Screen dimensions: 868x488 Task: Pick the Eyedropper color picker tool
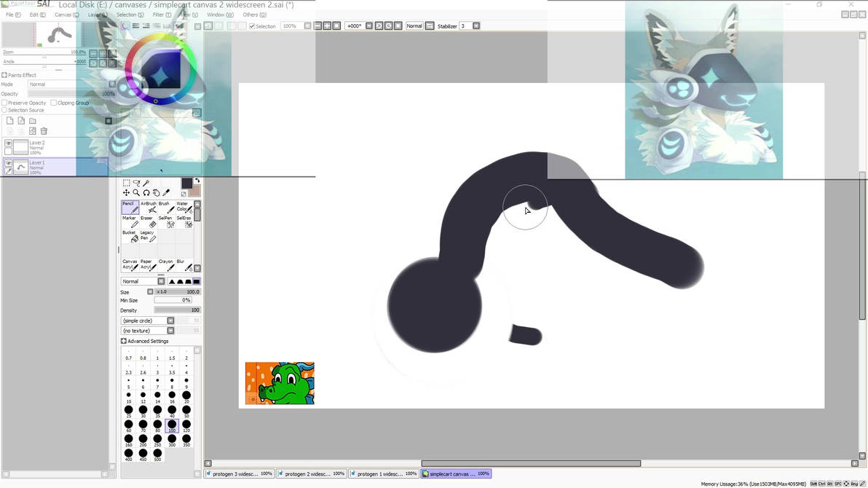166,193
